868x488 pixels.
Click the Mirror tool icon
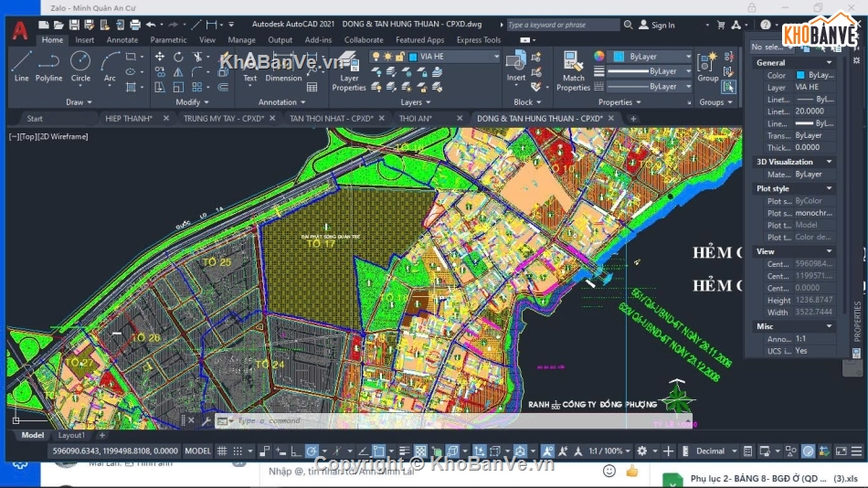pyautogui.click(x=178, y=72)
